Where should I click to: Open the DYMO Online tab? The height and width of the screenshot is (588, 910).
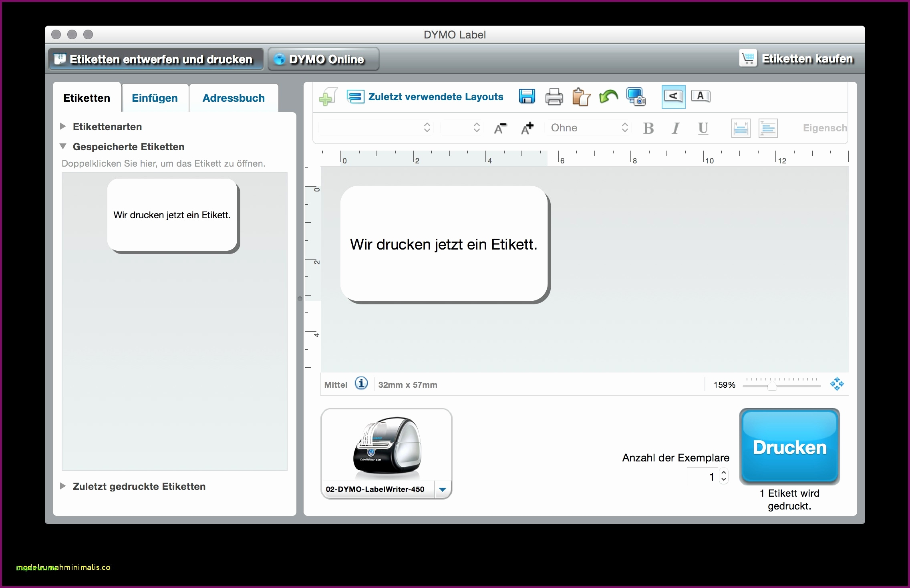(323, 59)
